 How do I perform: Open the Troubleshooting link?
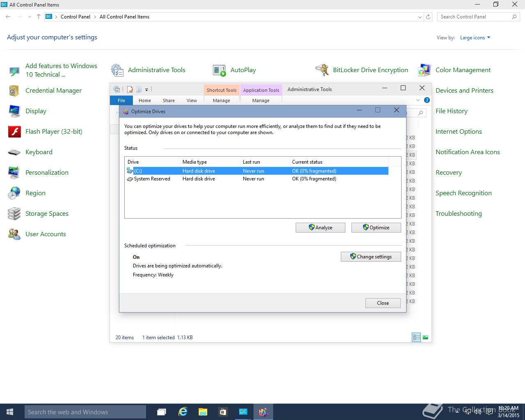pyautogui.click(x=459, y=214)
